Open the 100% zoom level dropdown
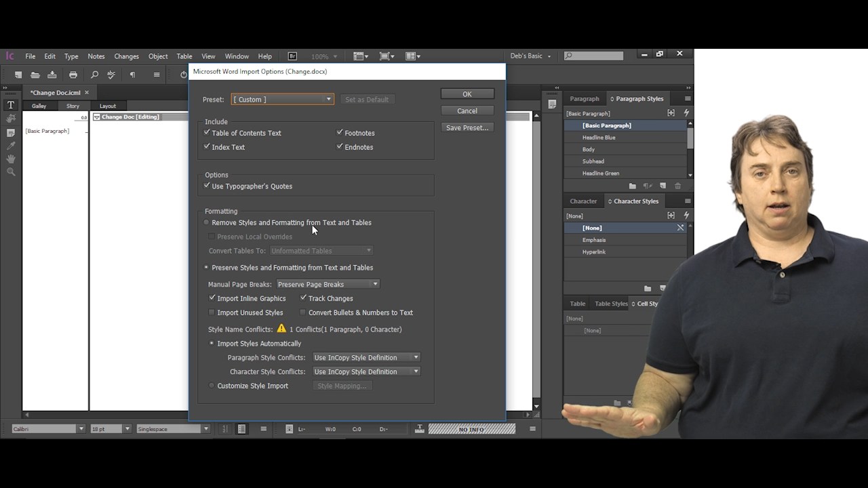The image size is (868, 488). click(x=325, y=56)
